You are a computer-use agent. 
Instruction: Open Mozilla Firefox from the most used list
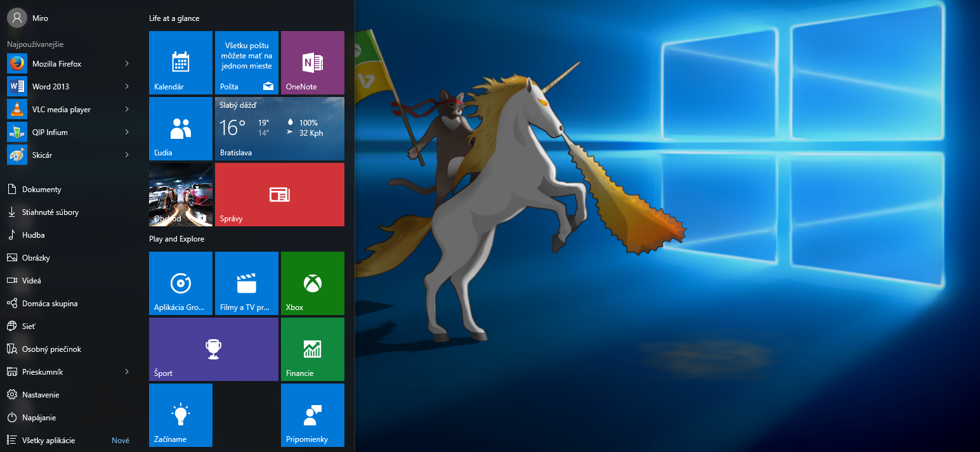click(69, 64)
